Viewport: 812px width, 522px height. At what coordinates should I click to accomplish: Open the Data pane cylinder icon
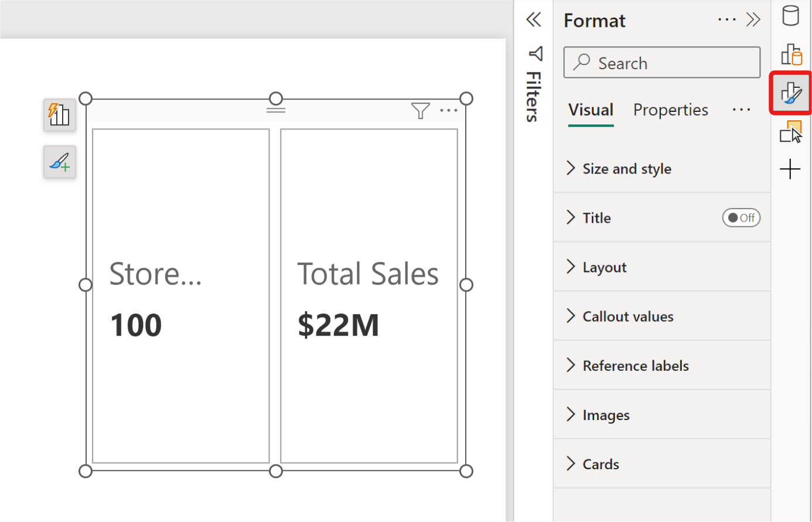[x=790, y=16]
